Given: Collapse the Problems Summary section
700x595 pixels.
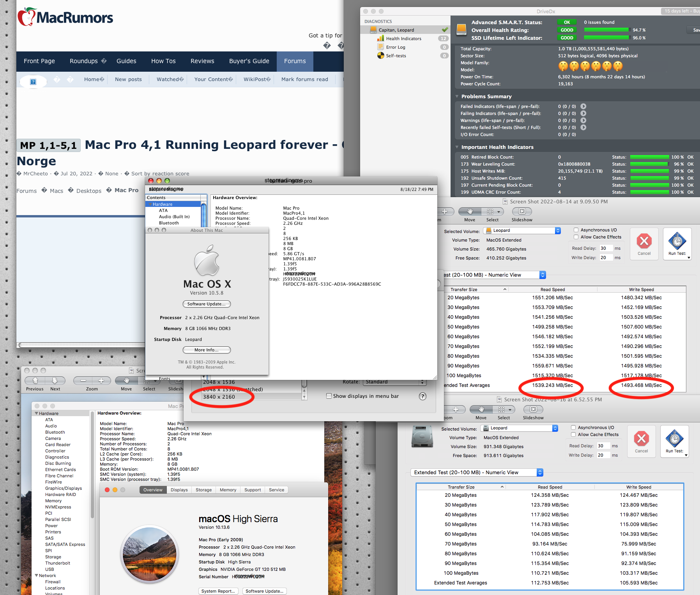Looking at the screenshot, I should point(457,96).
